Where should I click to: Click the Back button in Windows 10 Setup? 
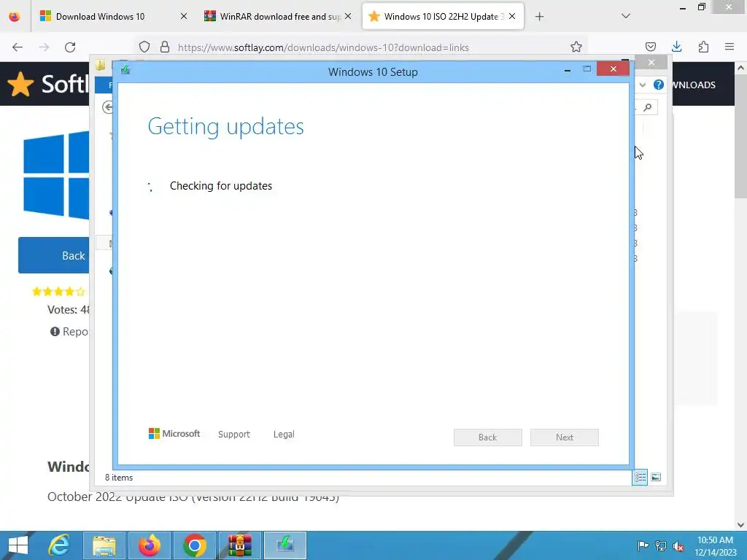[488, 437]
